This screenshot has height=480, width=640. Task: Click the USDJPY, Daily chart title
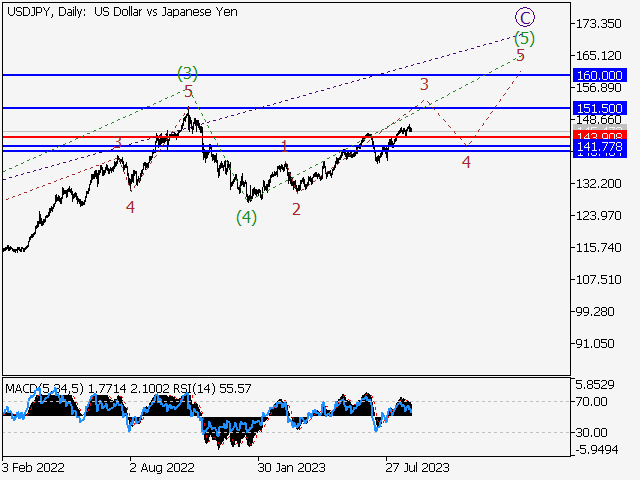122,12
